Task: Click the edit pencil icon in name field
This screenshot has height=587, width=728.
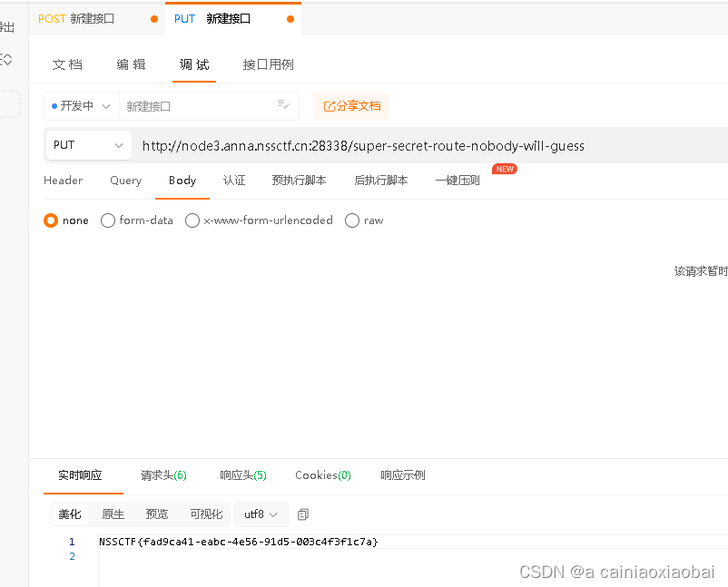Action: 282,105
